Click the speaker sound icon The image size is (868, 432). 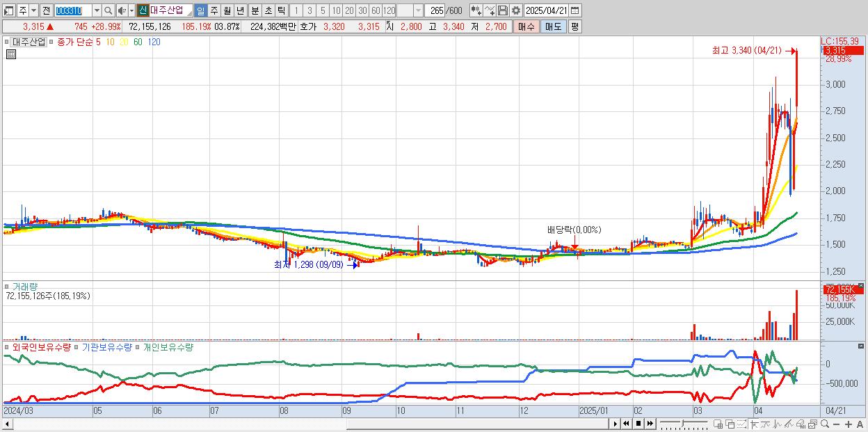121,10
